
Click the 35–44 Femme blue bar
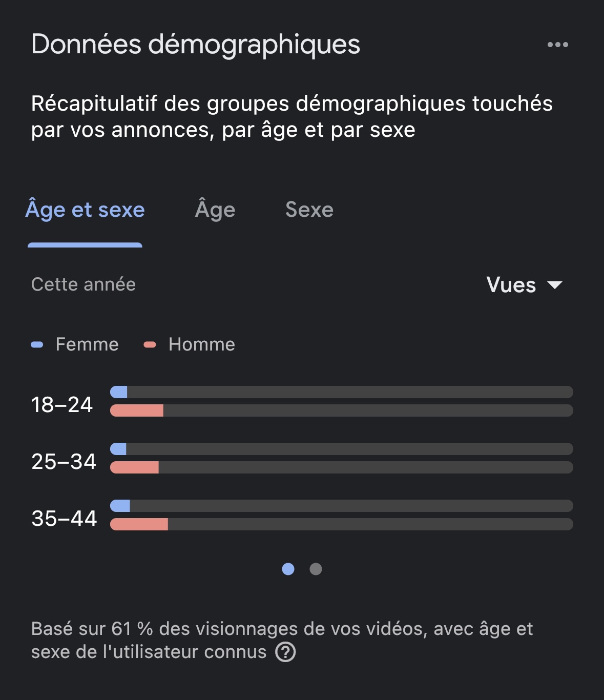(x=120, y=506)
